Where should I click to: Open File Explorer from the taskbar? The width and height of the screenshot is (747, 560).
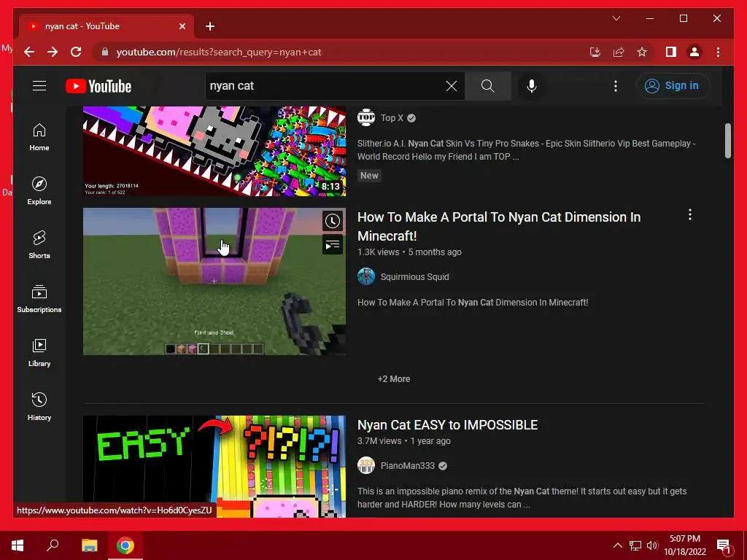pyautogui.click(x=89, y=545)
